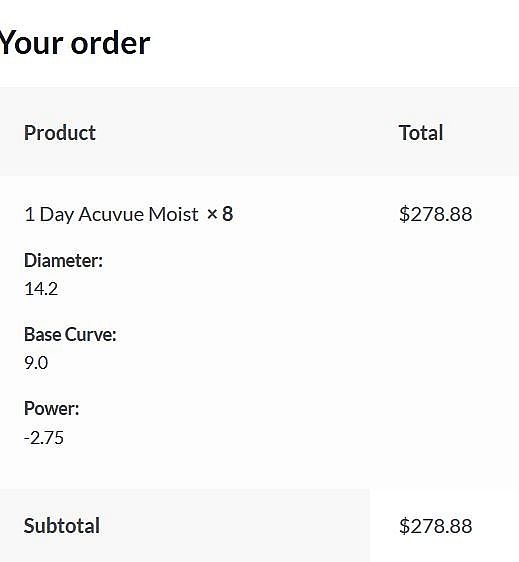
Task: Select the -2.75 power value
Action: [x=44, y=438]
